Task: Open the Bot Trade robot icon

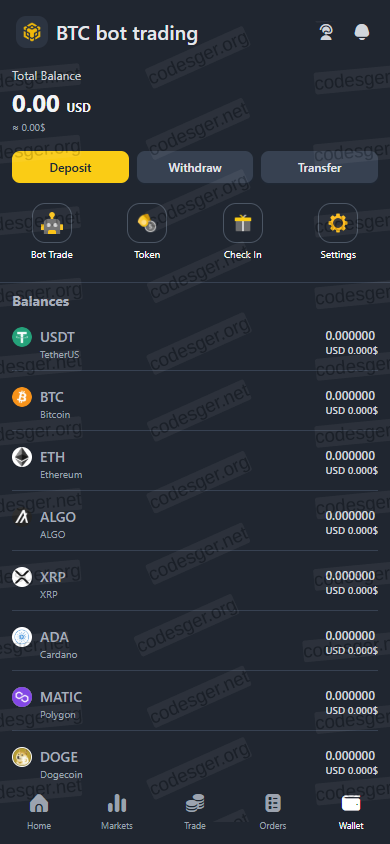Action: (52, 223)
